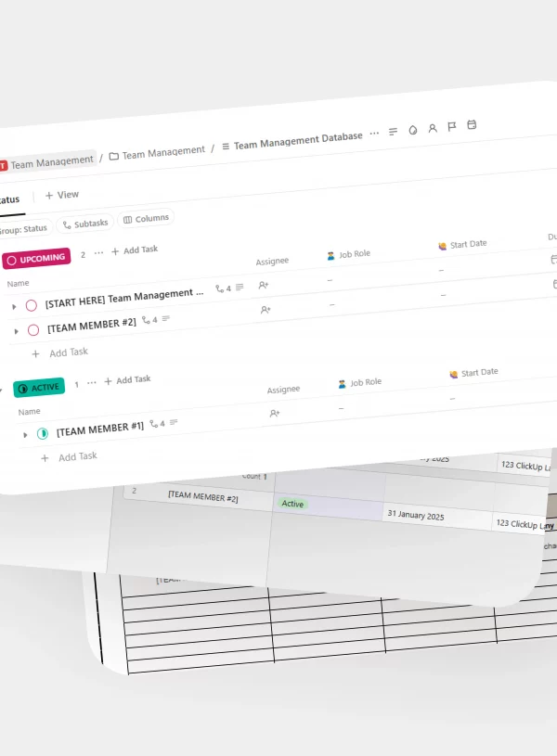
Task: Toggle status circle of START HERE task
Action: click(32, 306)
